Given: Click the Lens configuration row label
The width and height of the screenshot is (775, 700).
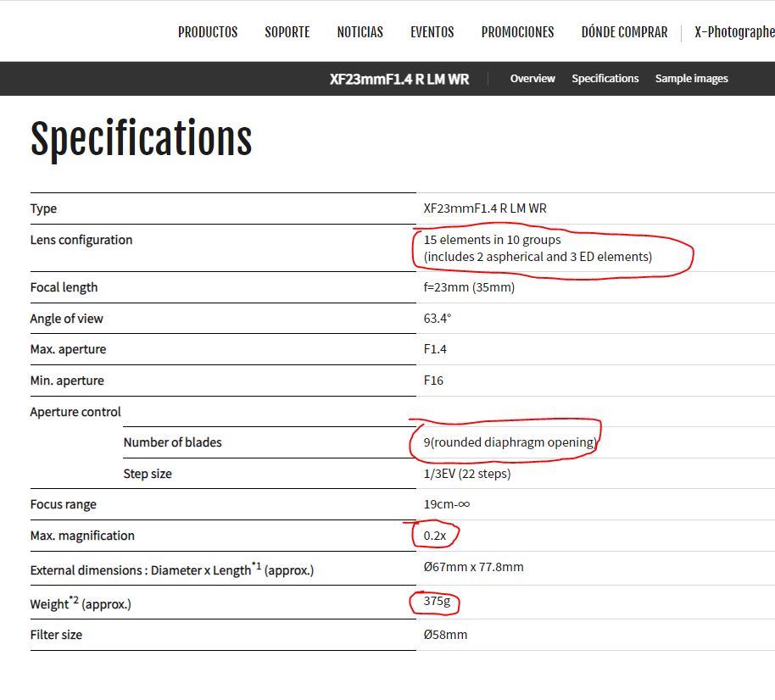Looking at the screenshot, I should coord(81,240).
